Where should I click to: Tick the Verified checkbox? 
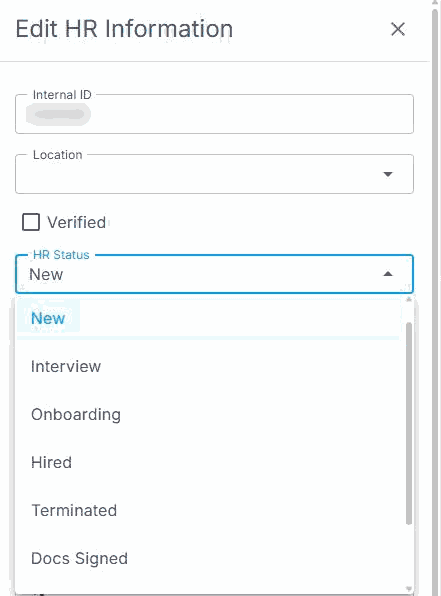tap(31, 222)
